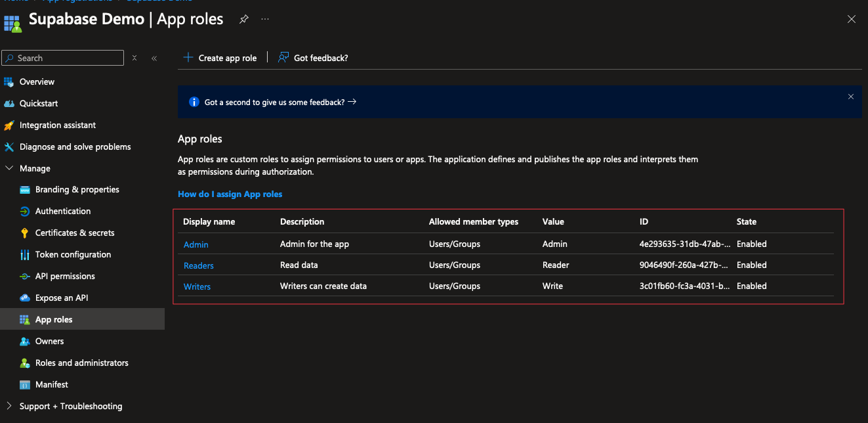Click the Integration assistant rocket icon
The image size is (868, 423).
coord(9,125)
